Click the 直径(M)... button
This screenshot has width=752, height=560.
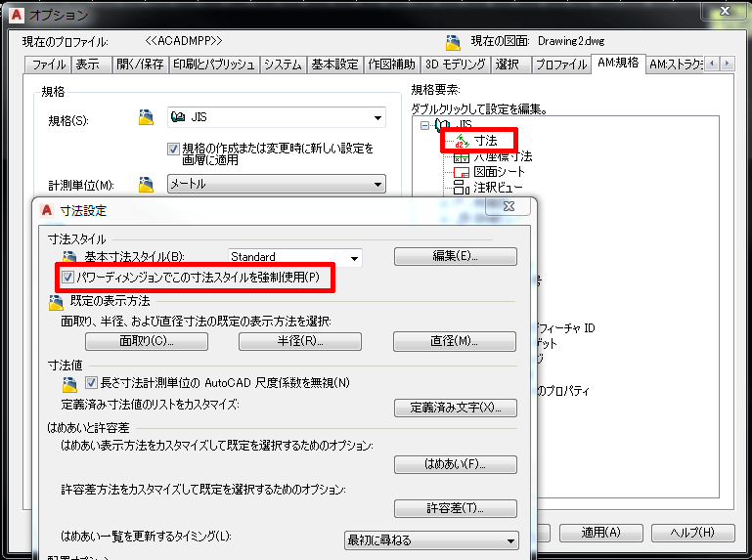coord(454,341)
